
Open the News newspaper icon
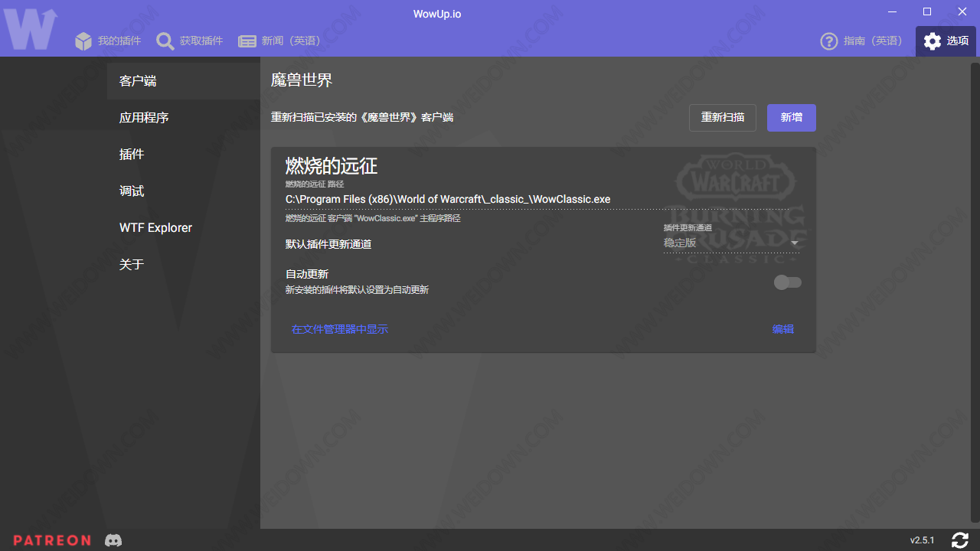coord(247,41)
